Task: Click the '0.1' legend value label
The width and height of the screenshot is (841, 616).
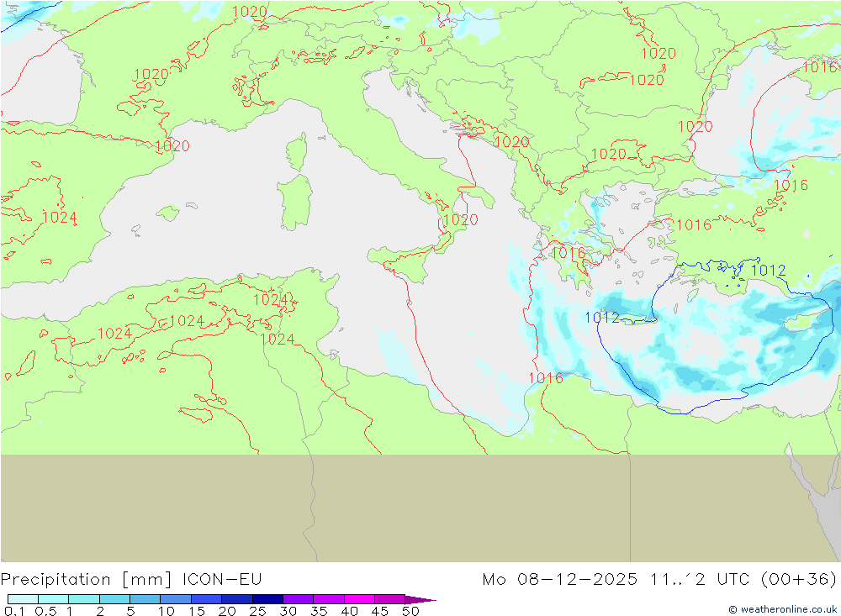Action: tap(14, 611)
